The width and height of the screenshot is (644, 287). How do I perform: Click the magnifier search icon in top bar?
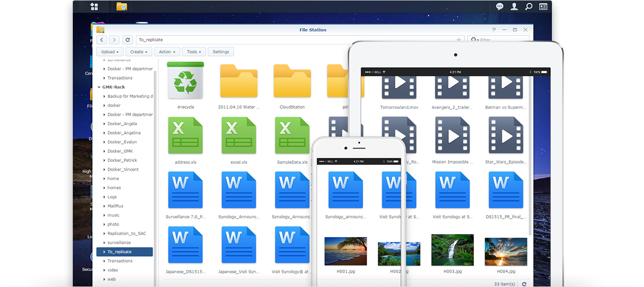tap(529, 6)
